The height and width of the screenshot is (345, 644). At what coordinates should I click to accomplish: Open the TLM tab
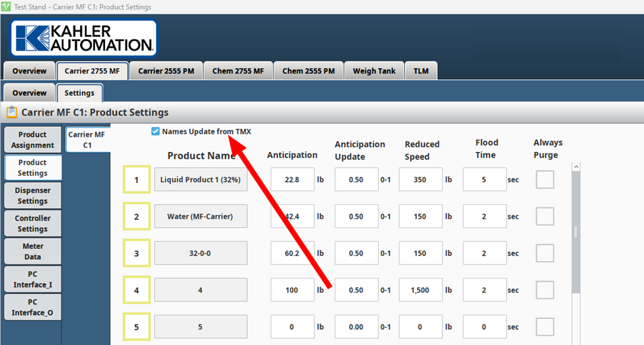(421, 71)
